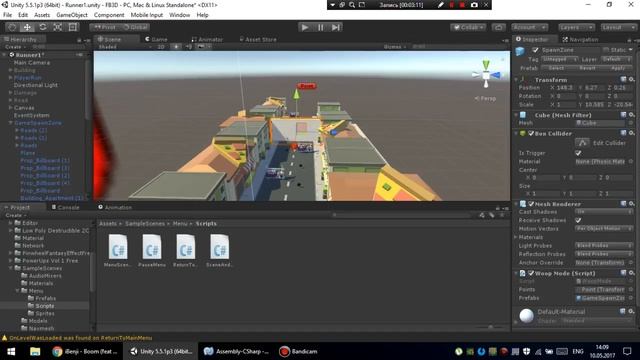Toggle SpawnZone active checkbox
The width and height of the screenshot is (640, 360).
[535, 50]
